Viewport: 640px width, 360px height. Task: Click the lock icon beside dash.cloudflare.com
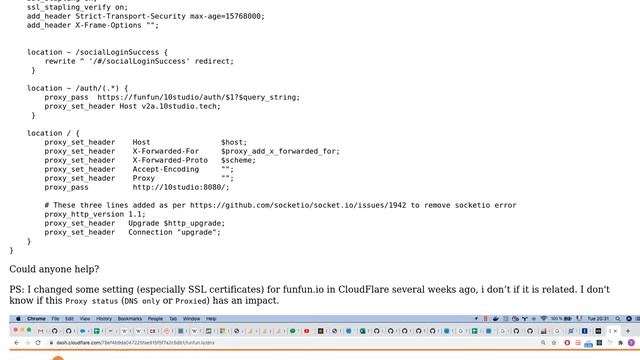(51, 343)
